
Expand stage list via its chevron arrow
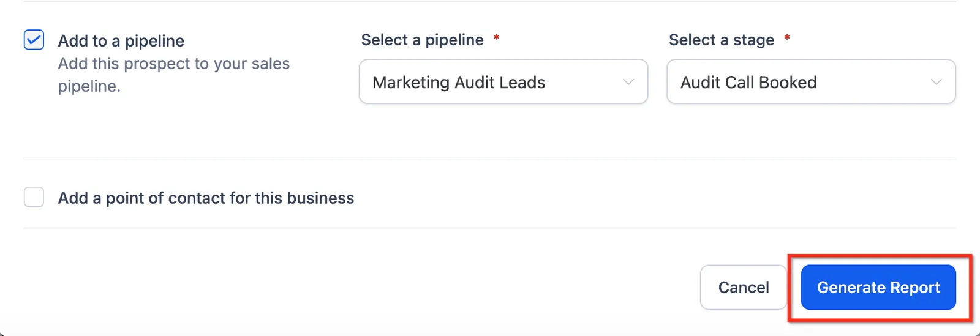[x=936, y=82]
